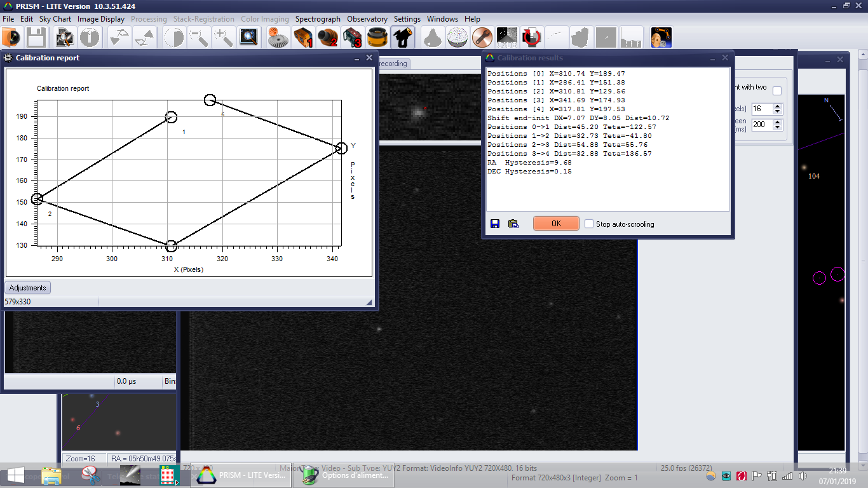Click the image info 'i' toolbar icon

[89, 38]
